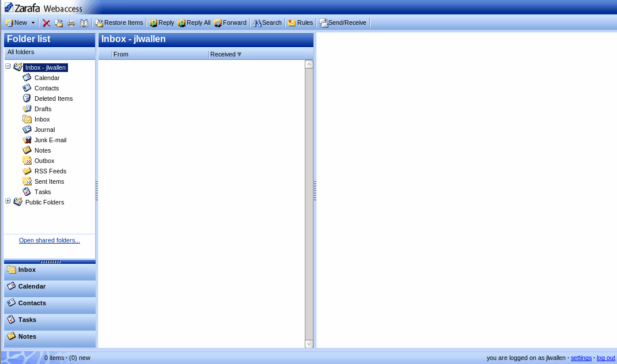This screenshot has height=364, width=617.
Task: Click Send/Receive in toolbar
Action: pos(343,23)
